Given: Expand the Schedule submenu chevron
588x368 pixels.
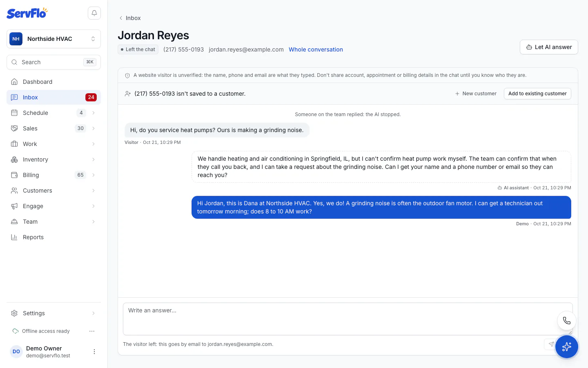Looking at the screenshot, I should click(x=94, y=113).
